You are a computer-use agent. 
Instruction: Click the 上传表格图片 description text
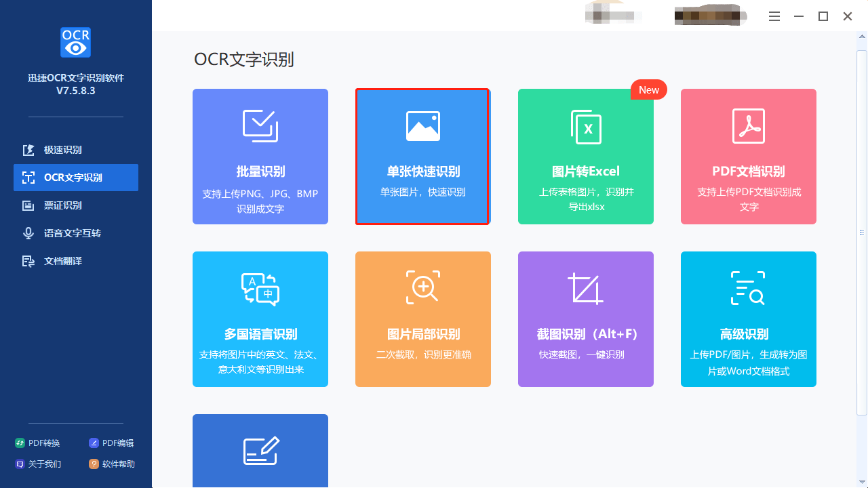pyautogui.click(x=586, y=199)
